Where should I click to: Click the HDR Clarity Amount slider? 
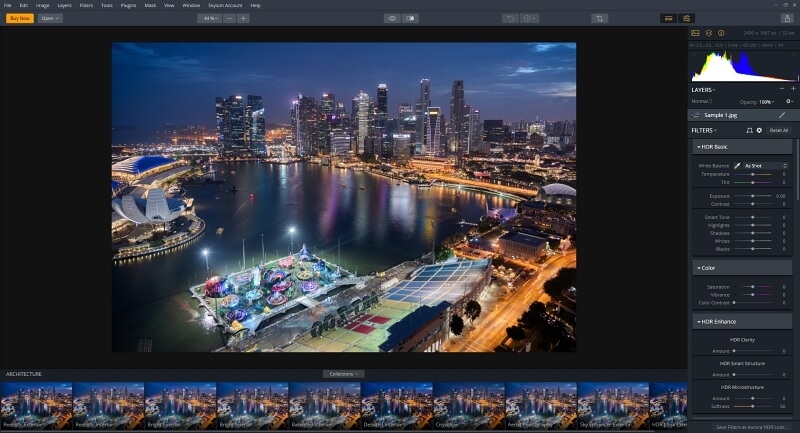[753, 351]
